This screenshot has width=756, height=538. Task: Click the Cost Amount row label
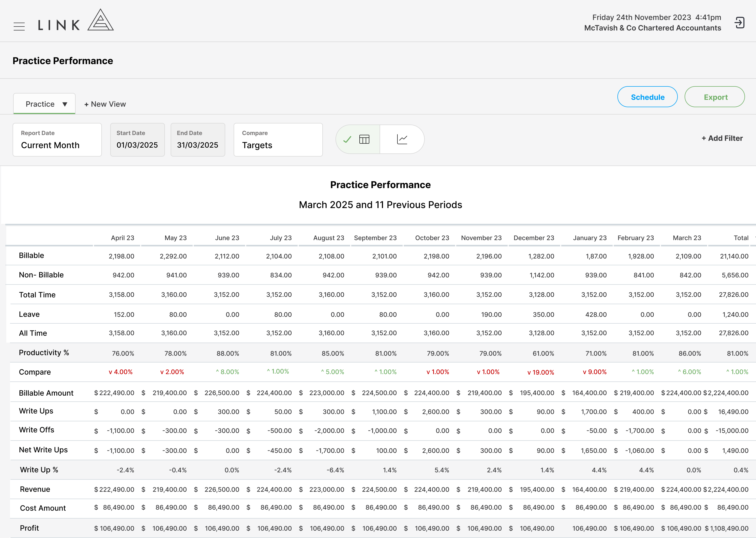(x=43, y=508)
